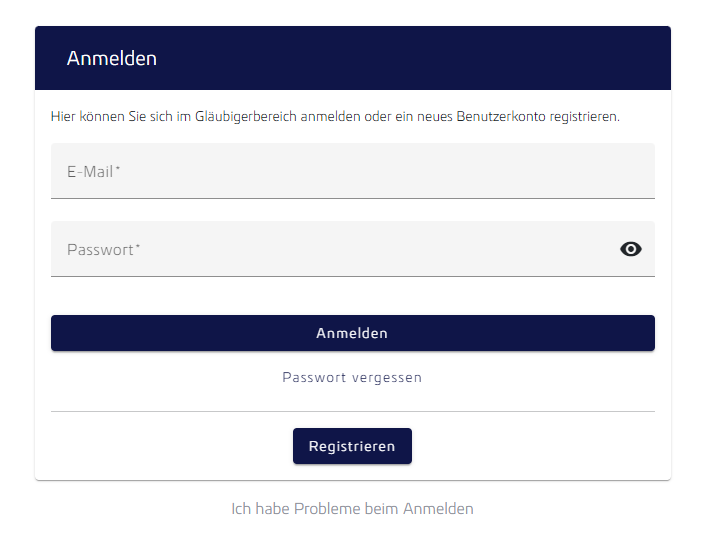Focus the E-Mail input field
Screen dimensions: 721x553
click(x=353, y=171)
